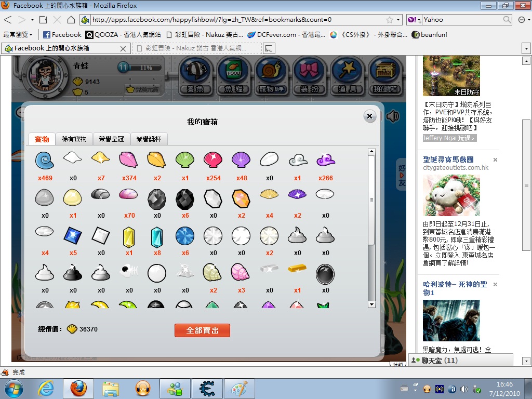
Task: Open the QOOZA bookmark
Action: [x=123, y=35]
